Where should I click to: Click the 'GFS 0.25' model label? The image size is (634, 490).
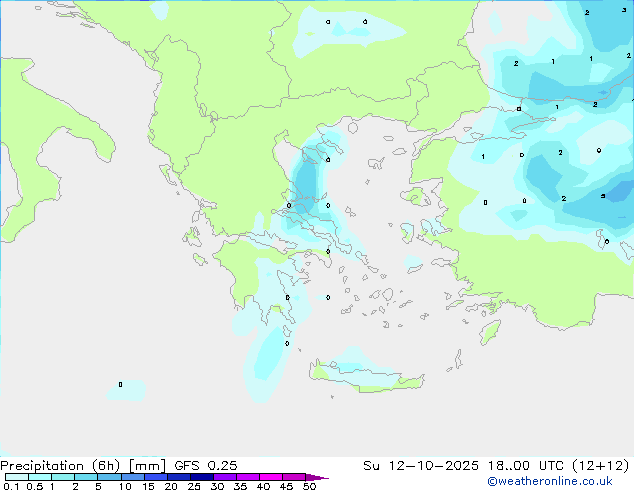pos(205,466)
